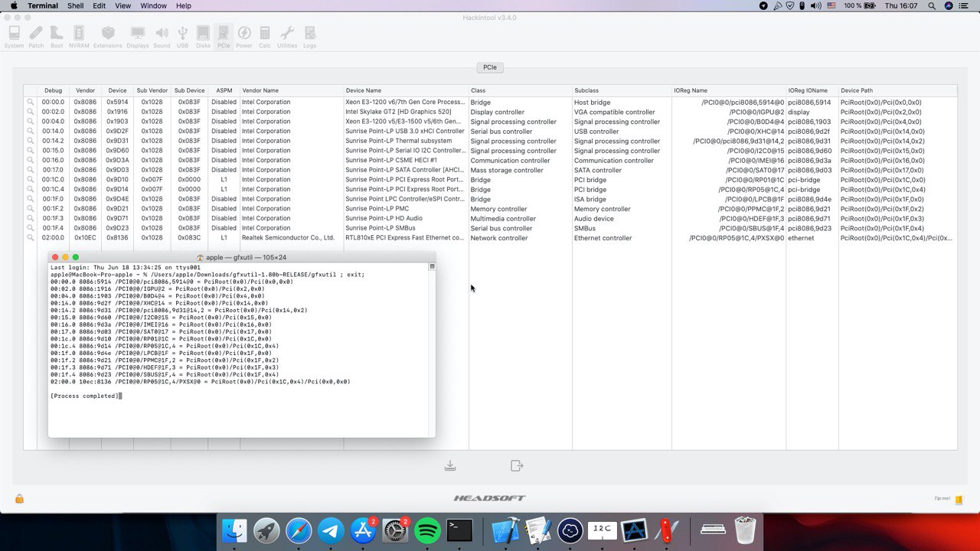
Task: Select the PCIe toolbar icon
Action: [224, 36]
